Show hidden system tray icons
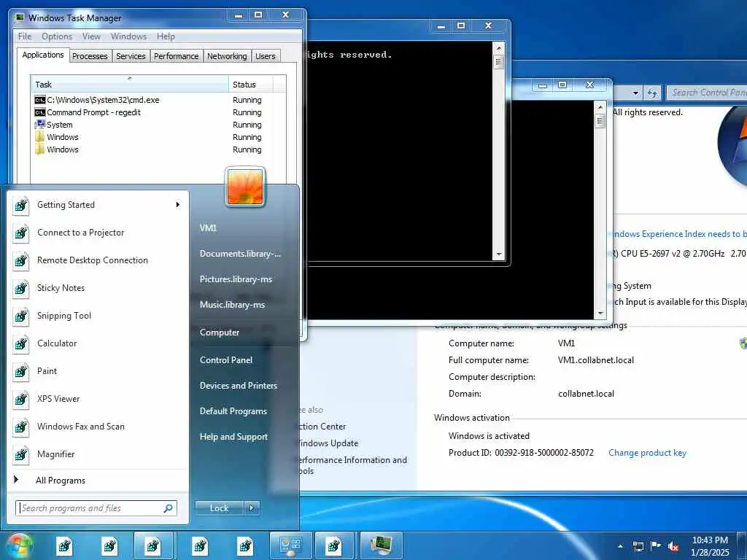 [x=620, y=546]
